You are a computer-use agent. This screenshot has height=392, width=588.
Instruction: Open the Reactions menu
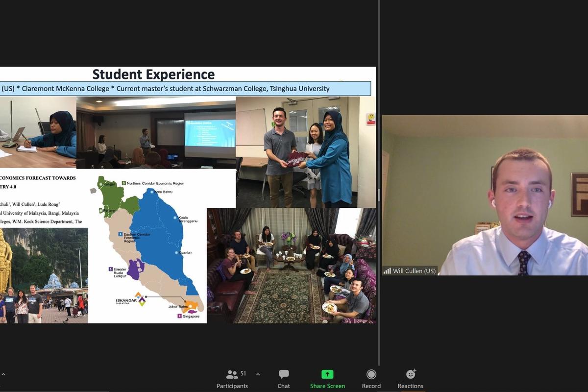(x=411, y=379)
